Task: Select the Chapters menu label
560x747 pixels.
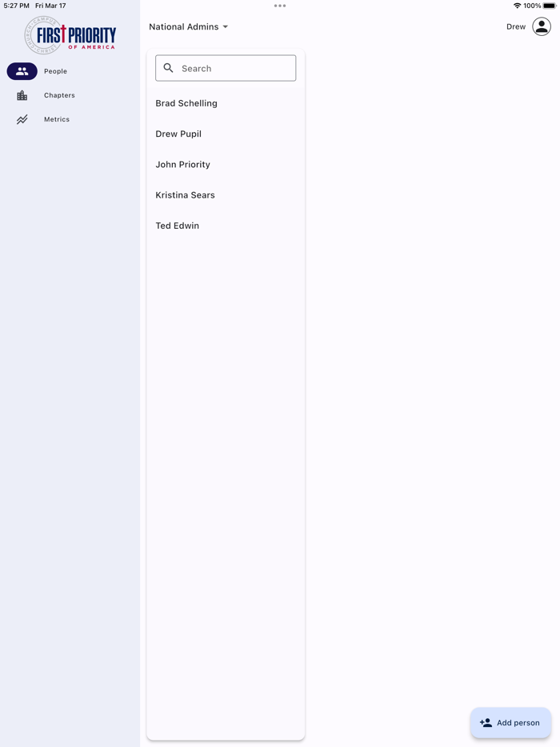Action: click(x=59, y=95)
